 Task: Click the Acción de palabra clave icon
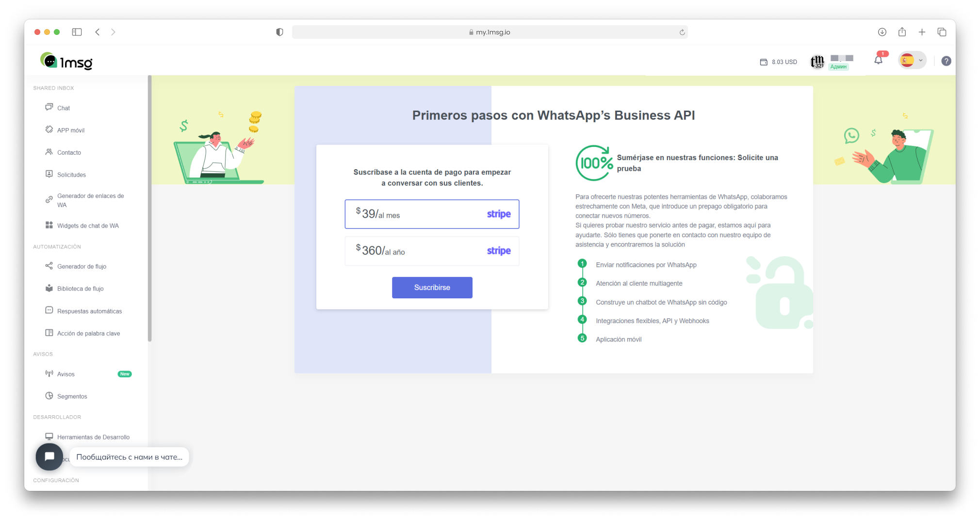click(49, 333)
